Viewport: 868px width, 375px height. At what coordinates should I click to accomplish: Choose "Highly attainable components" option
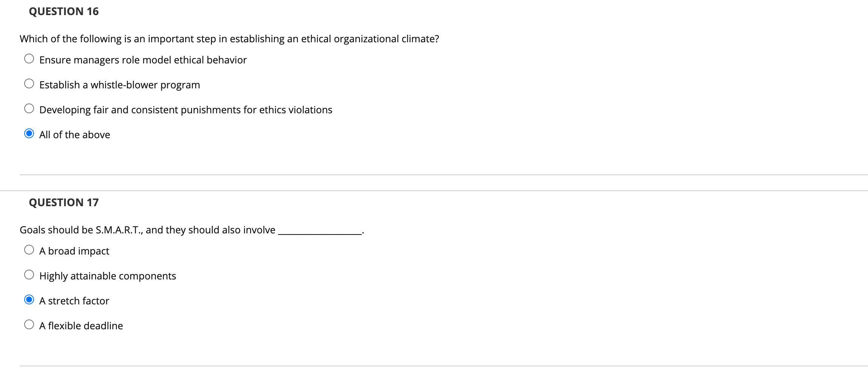pos(29,275)
